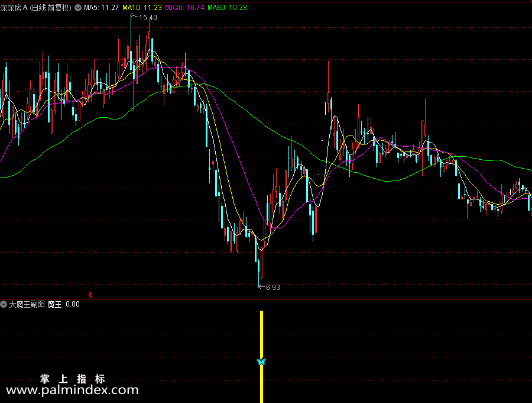This screenshot has width=532, height=403.
Task: Click the 6.93 low price label
Action: 273,288
